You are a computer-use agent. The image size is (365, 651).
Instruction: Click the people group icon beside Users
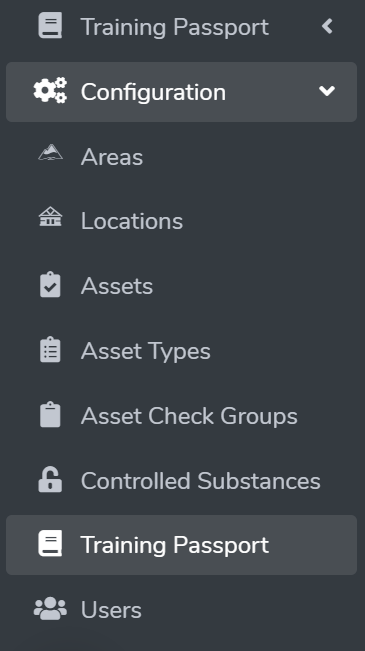coord(50,609)
